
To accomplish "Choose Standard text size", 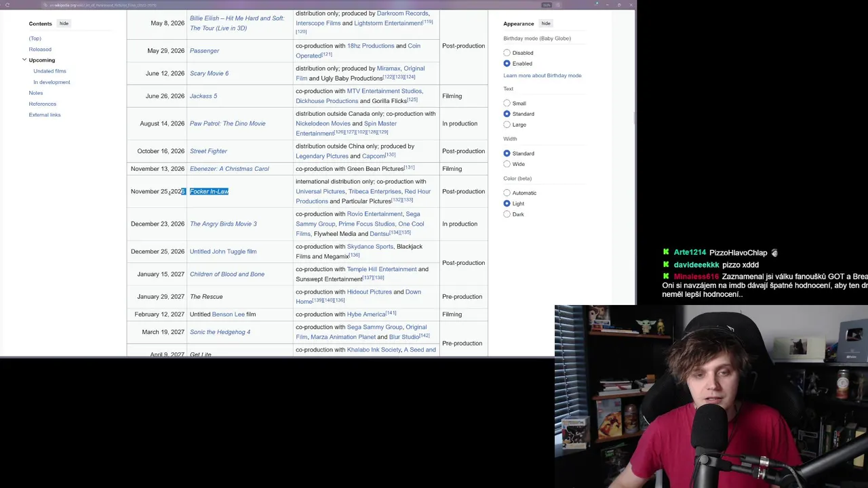I will (x=507, y=114).
